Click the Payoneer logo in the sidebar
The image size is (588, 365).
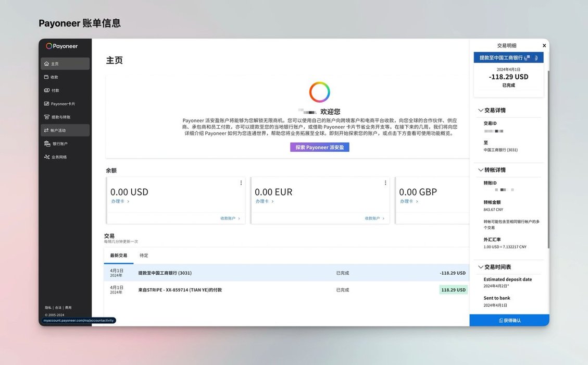(x=62, y=46)
